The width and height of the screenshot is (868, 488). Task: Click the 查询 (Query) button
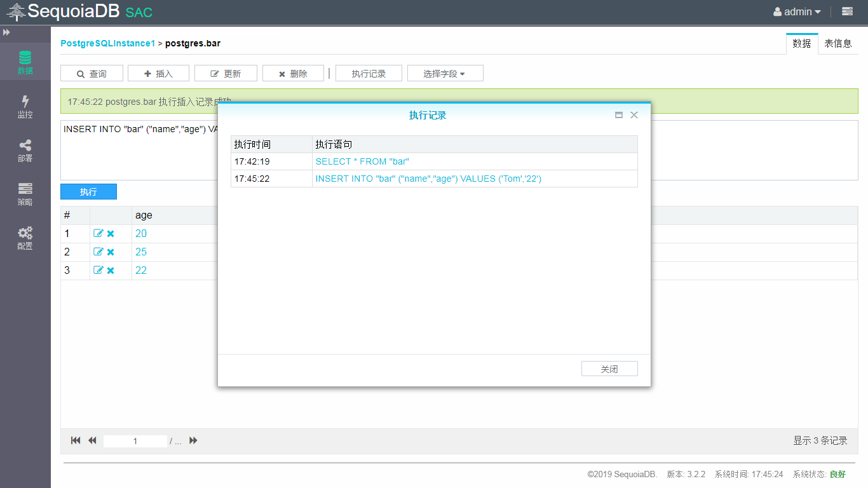(x=92, y=74)
